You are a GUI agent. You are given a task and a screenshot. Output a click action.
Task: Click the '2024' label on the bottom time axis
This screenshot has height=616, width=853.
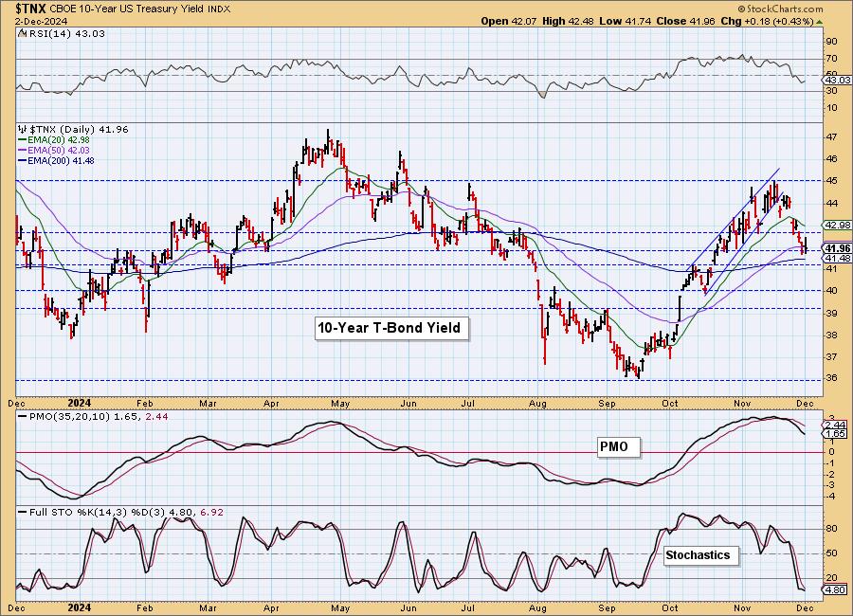[79, 607]
